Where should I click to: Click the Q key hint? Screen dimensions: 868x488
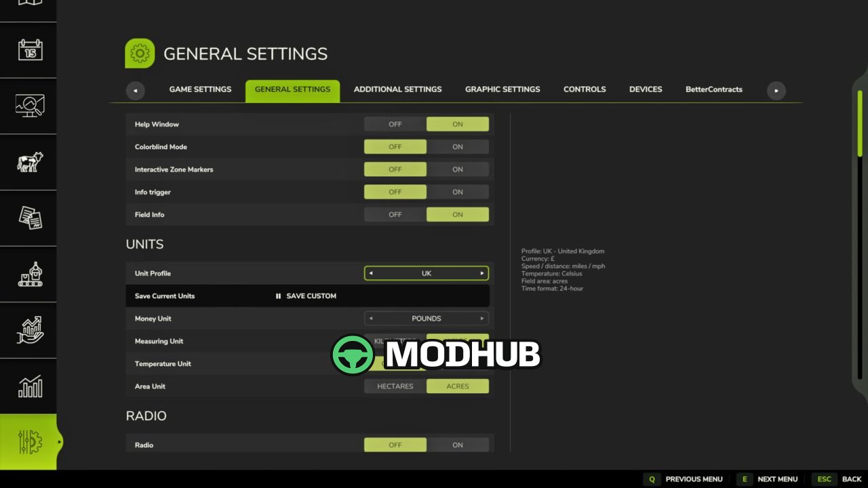[652, 479]
